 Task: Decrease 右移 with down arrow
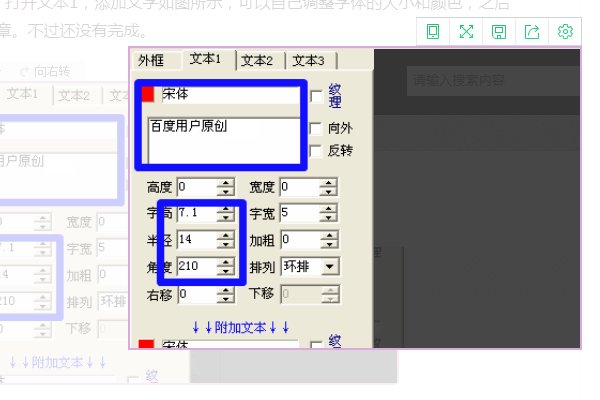(x=226, y=299)
